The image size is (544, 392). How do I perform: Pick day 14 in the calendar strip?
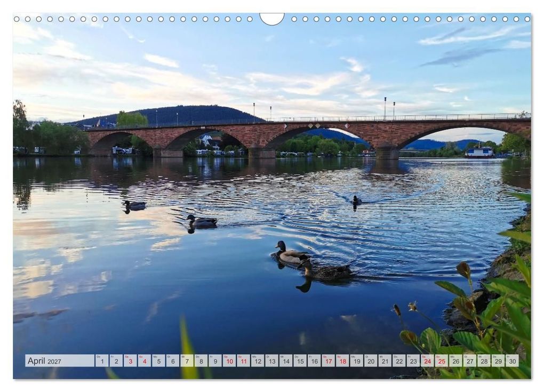(x=286, y=361)
